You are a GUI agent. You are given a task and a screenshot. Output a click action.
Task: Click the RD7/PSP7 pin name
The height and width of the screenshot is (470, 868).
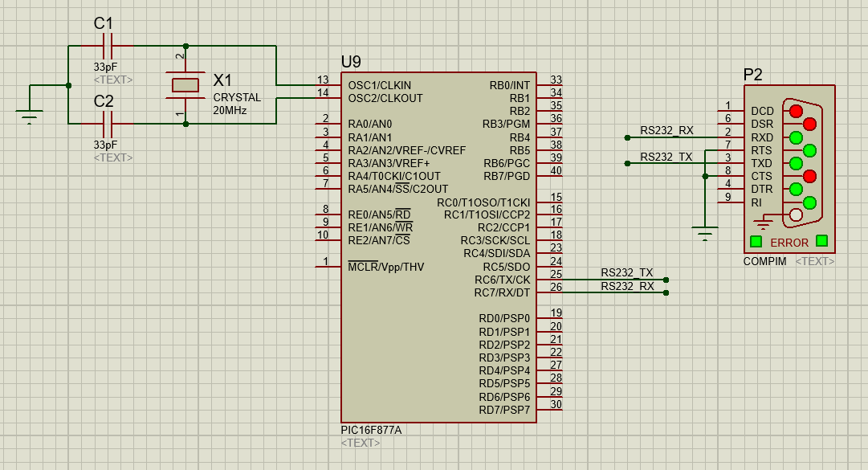(x=504, y=410)
